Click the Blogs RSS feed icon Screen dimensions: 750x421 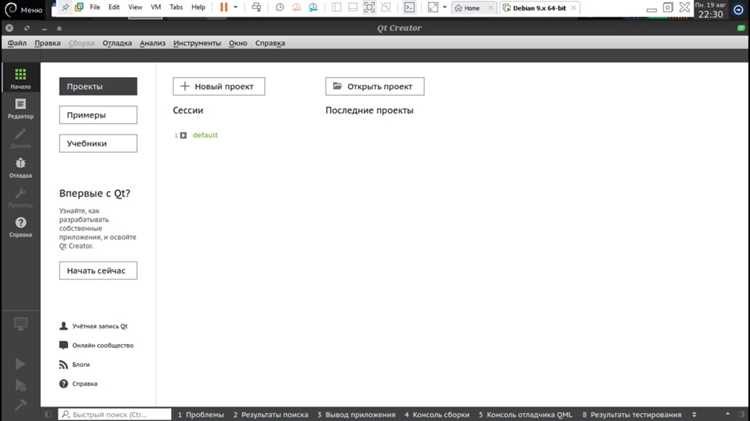63,365
